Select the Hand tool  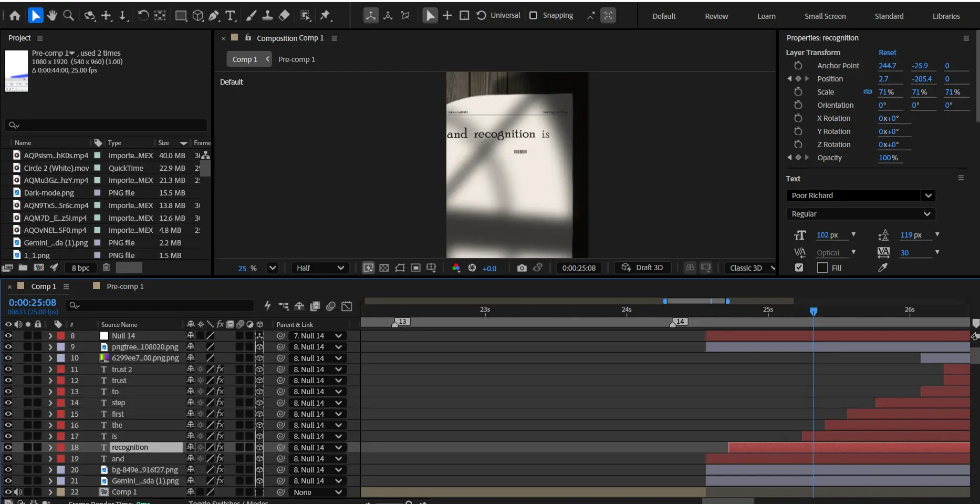click(51, 16)
